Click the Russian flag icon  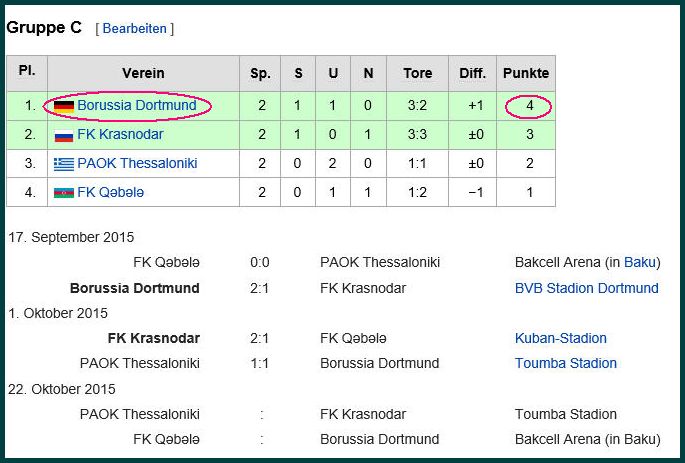point(64,135)
